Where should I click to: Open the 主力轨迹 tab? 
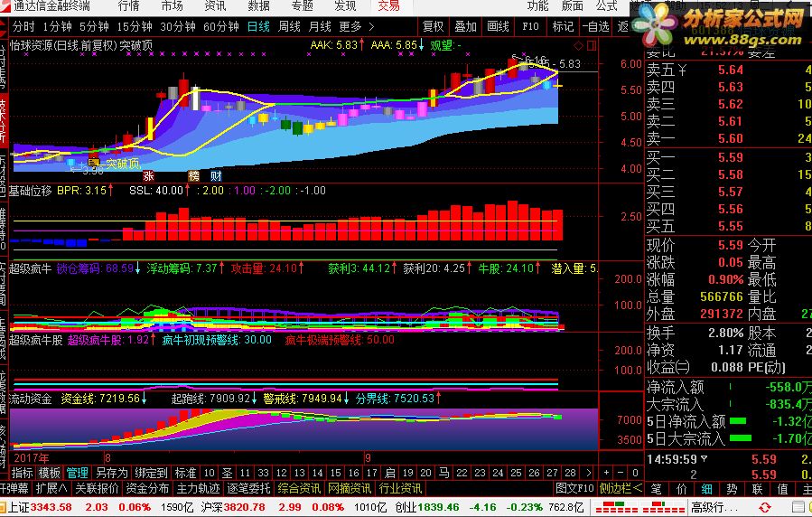tap(198, 488)
